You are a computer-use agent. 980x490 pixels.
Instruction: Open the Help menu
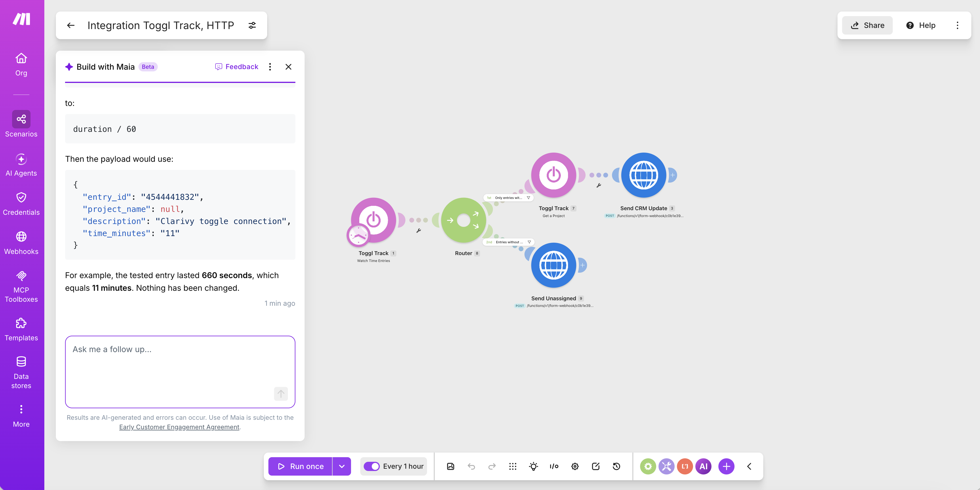pos(921,26)
